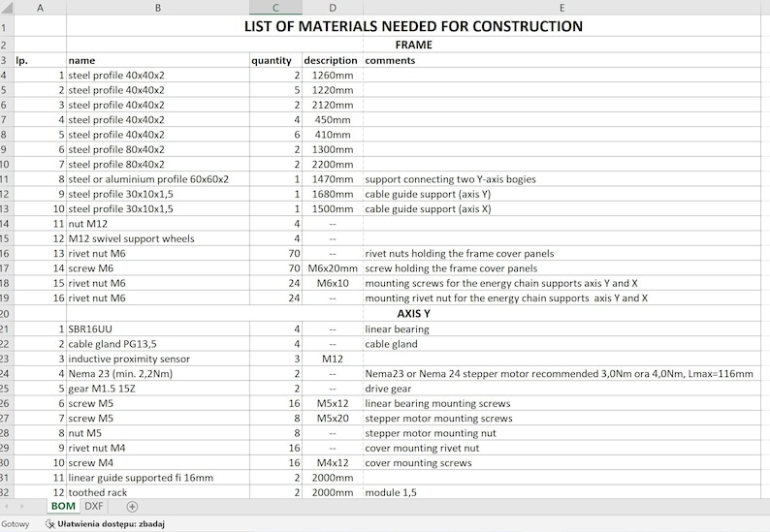Select cell 'module 1,5'
Viewport: 770px width, 532px height.
pyautogui.click(x=561, y=492)
